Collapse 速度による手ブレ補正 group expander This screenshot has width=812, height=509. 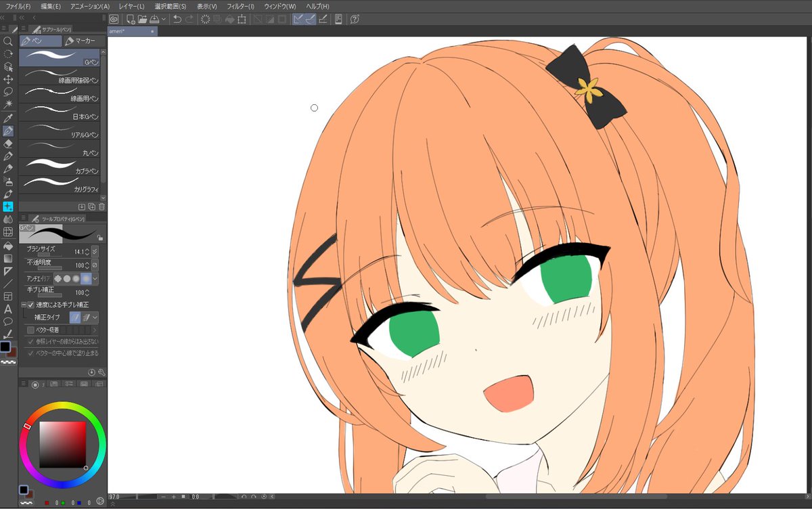coord(22,305)
